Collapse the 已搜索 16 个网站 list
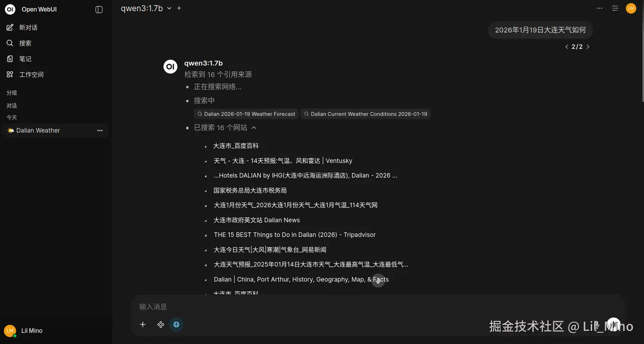The height and width of the screenshot is (344, 644). point(254,128)
